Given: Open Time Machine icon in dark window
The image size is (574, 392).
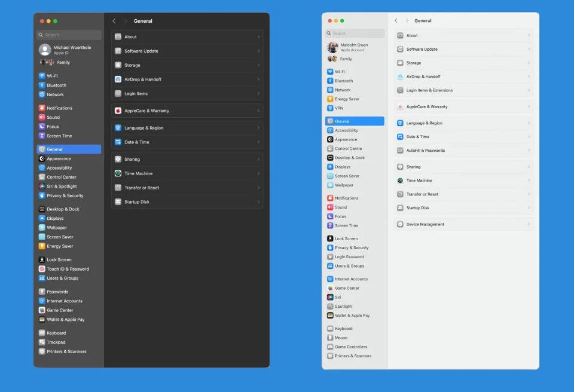Looking at the screenshot, I should (x=118, y=173).
